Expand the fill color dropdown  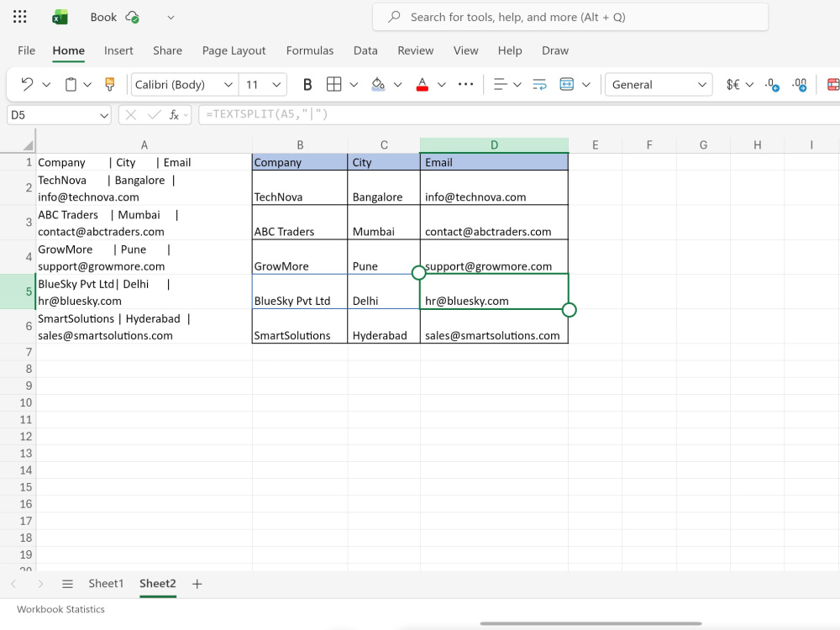point(398,85)
